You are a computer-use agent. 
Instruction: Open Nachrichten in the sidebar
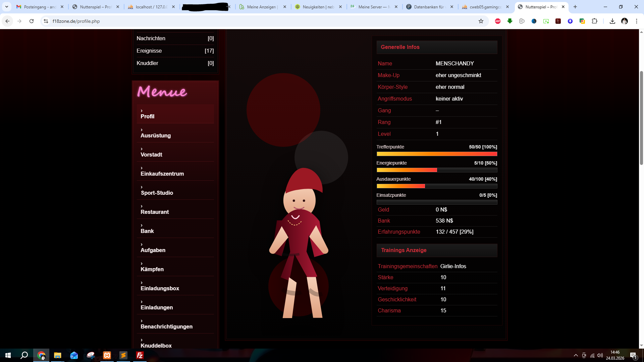click(x=151, y=38)
